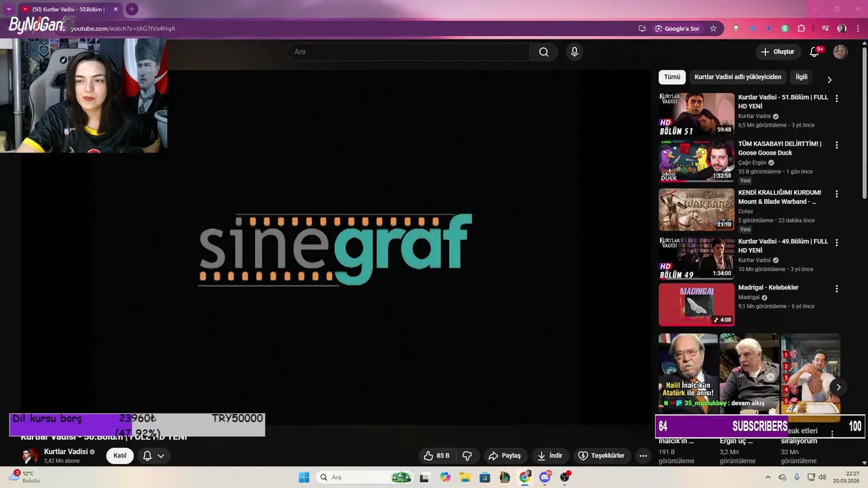Open options menu for Mount & Blade video

point(836,194)
